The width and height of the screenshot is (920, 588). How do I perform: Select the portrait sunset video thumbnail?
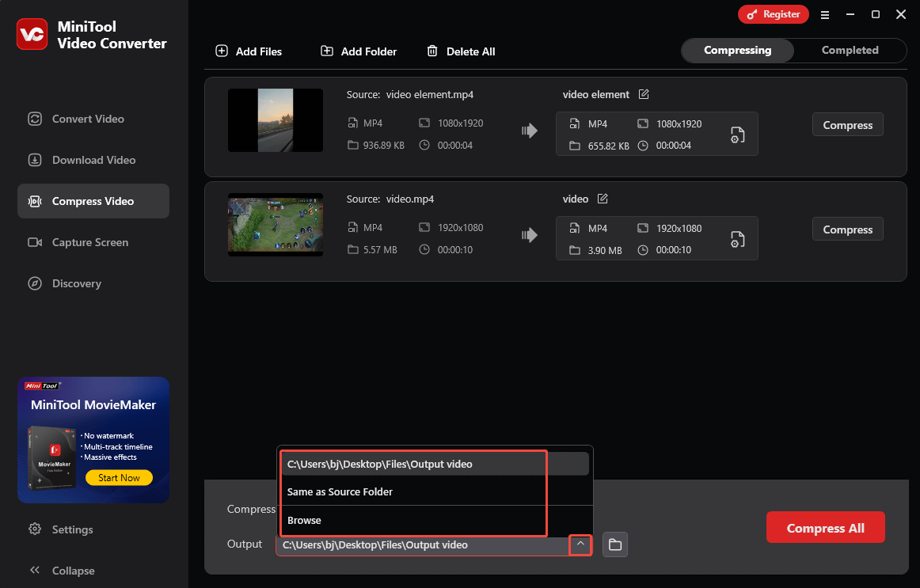pyautogui.click(x=276, y=120)
